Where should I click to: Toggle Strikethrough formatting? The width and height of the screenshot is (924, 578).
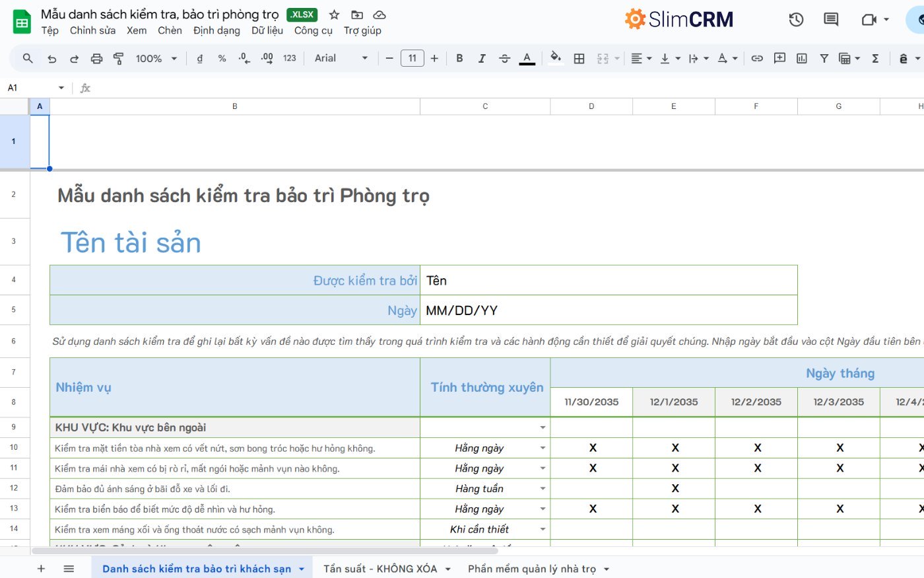click(x=504, y=58)
